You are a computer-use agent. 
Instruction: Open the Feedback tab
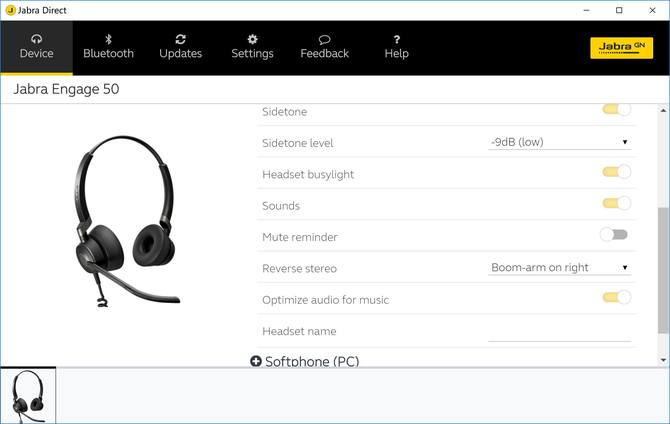point(324,47)
